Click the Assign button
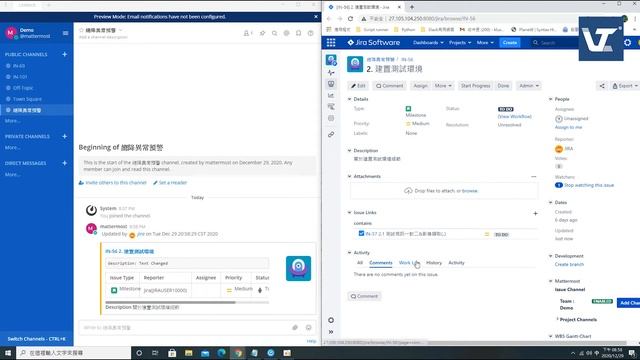 click(x=420, y=86)
